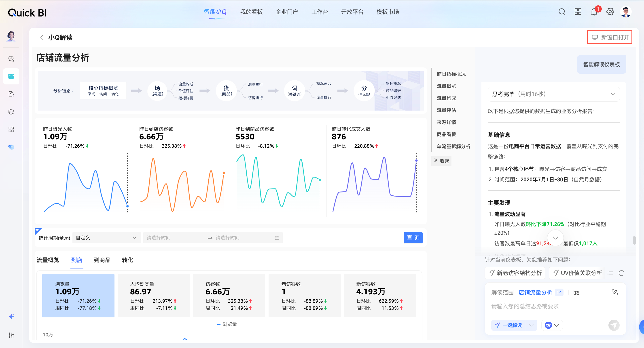The image size is (644, 348).
Task: Open the 一键解读 dropdown arrow
Action: (532, 325)
